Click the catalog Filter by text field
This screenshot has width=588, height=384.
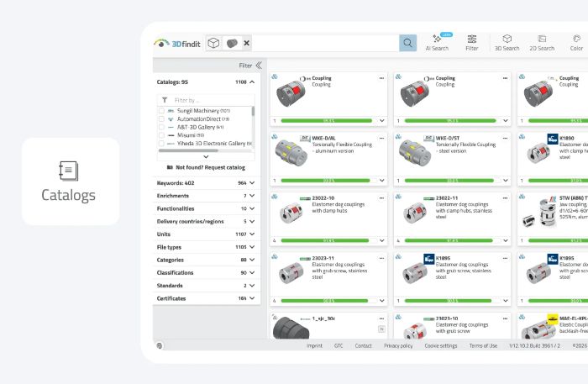[x=210, y=99]
